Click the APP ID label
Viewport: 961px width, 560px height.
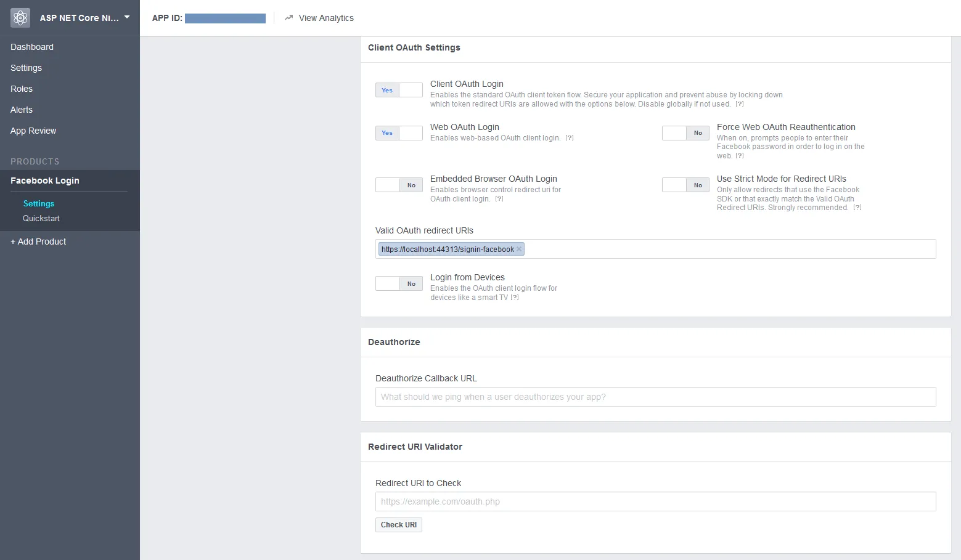(167, 18)
